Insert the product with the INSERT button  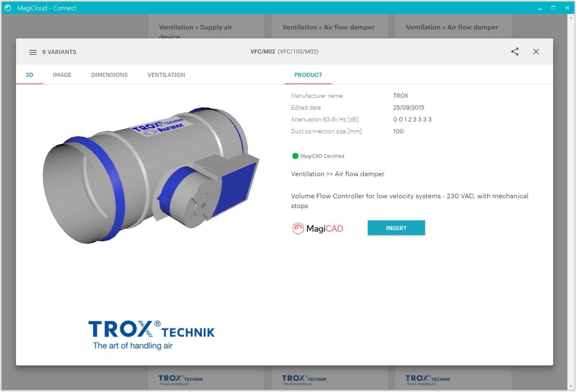pos(396,228)
